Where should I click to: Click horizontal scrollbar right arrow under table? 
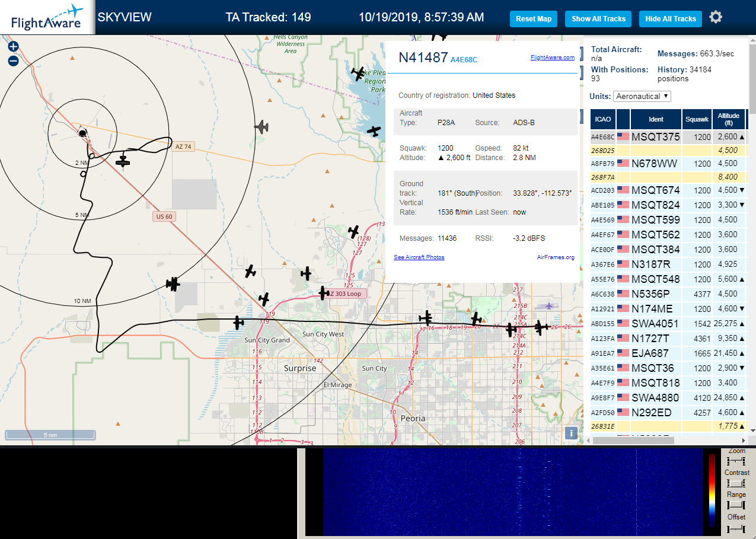tap(744, 440)
